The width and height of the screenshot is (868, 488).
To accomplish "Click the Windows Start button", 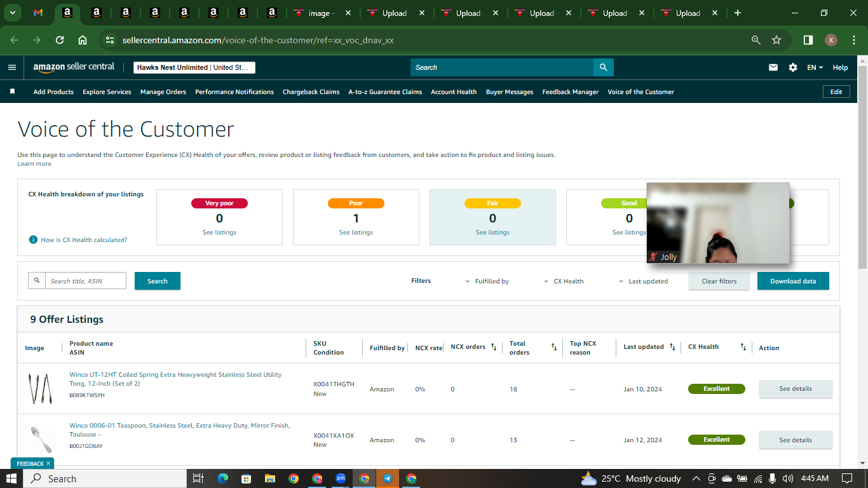I will (x=11, y=478).
